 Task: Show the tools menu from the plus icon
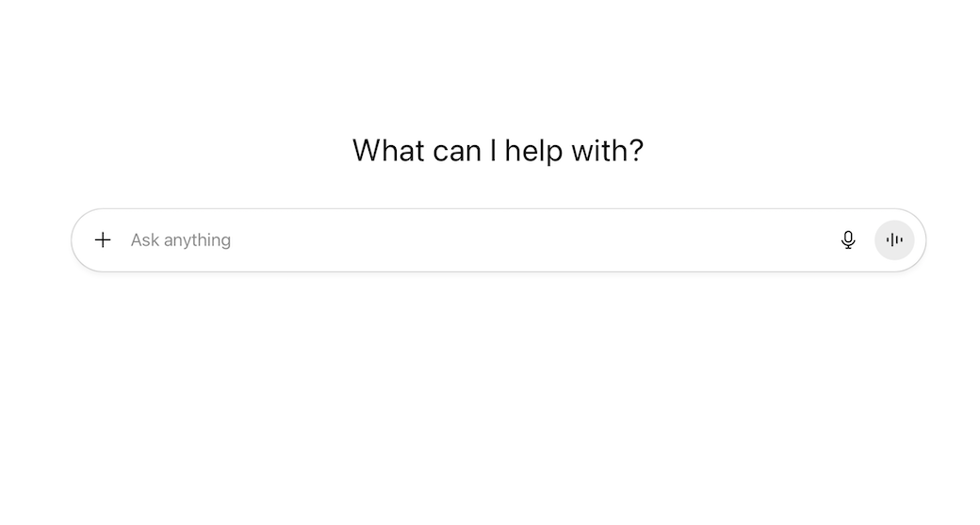click(x=103, y=240)
